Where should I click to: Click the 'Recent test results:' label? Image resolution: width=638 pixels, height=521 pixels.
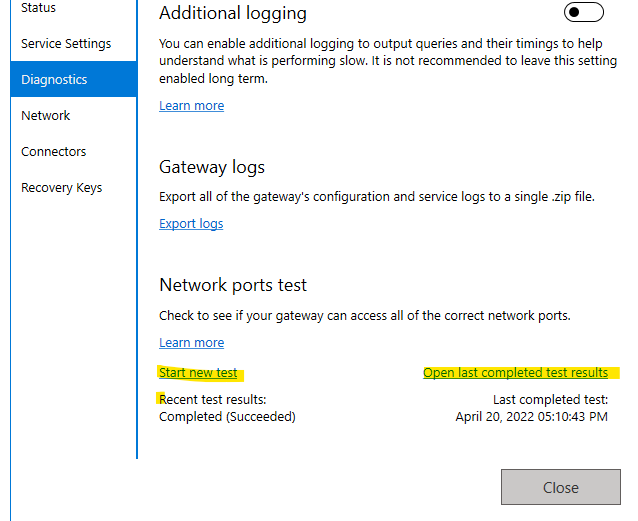(x=212, y=400)
